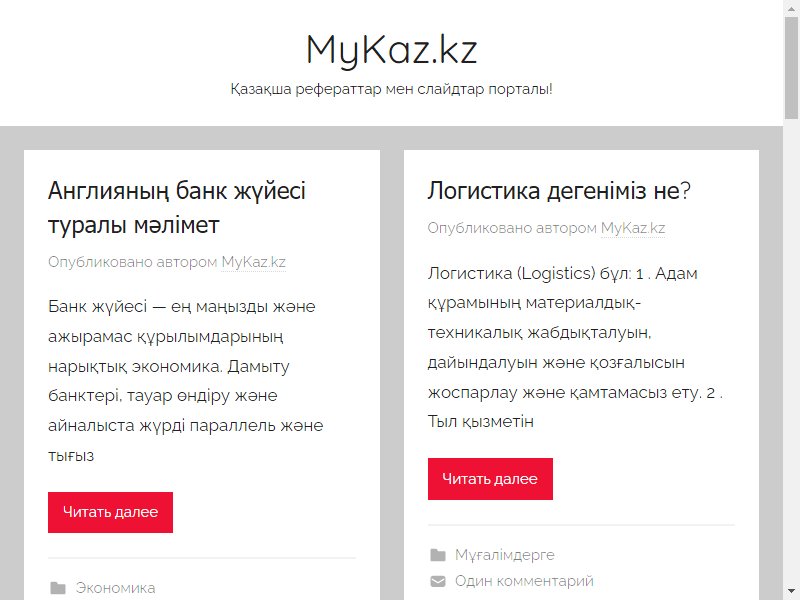The image size is (800, 600).
Task: Click the MyKaz.kz author link under the bank article
Action: tap(253, 262)
